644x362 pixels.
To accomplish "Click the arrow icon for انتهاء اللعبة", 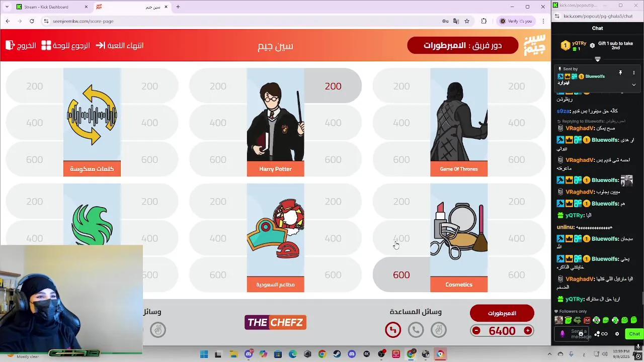I will [x=100, y=45].
